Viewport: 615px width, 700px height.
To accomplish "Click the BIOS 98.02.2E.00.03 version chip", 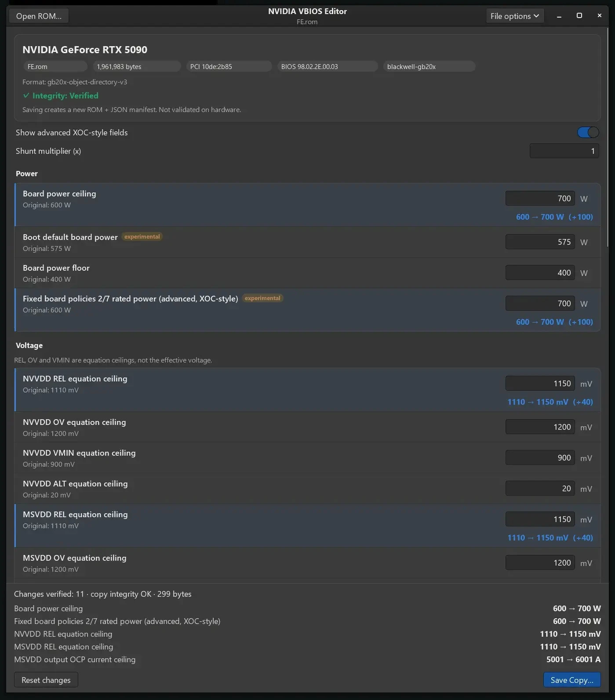I will tap(327, 66).
